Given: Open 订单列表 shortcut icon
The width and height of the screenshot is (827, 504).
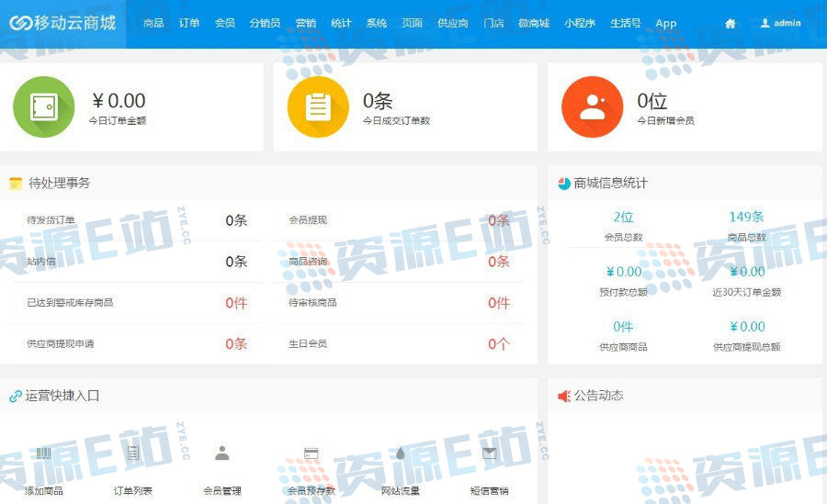Looking at the screenshot, I should coord(133,454).
